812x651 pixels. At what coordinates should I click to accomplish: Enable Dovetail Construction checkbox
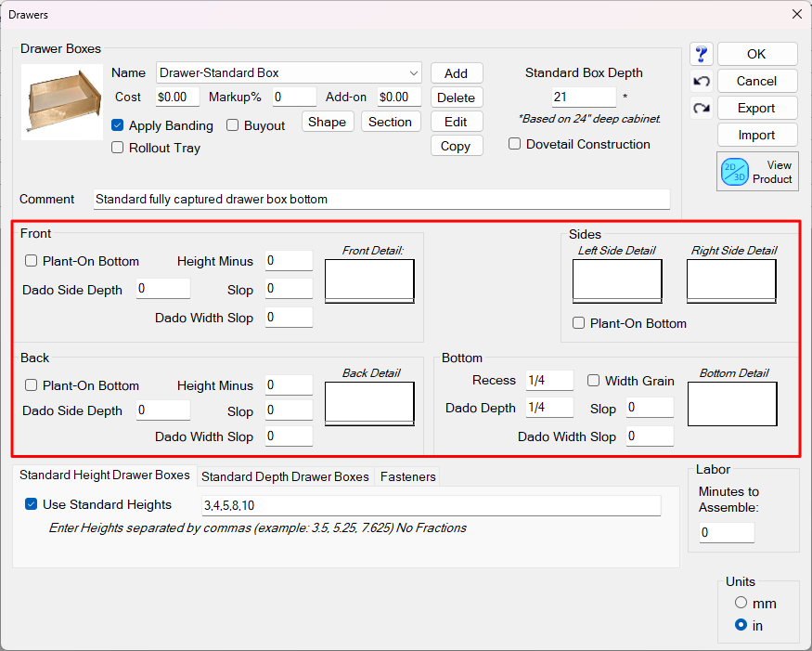(515, 144)
